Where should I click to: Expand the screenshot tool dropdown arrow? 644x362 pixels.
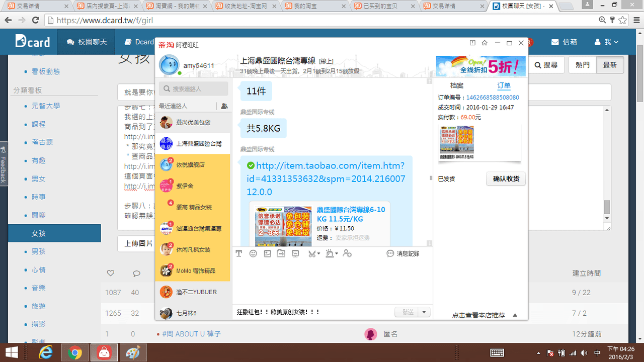pos(319,254)
